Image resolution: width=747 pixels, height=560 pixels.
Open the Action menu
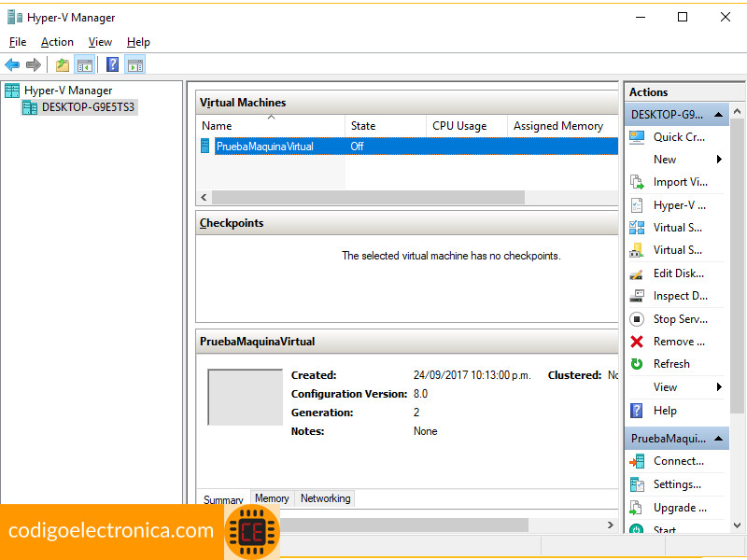tap(57, 42)
